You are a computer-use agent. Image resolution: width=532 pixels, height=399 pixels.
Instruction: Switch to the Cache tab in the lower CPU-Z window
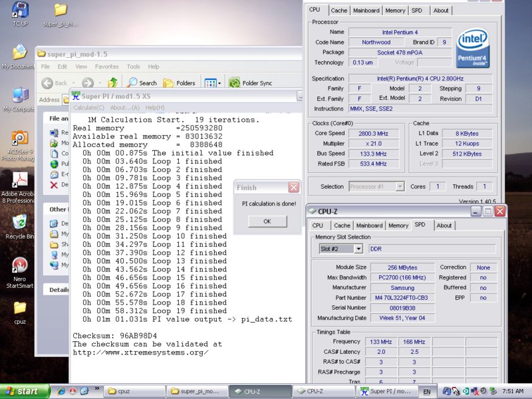(342, 225)
